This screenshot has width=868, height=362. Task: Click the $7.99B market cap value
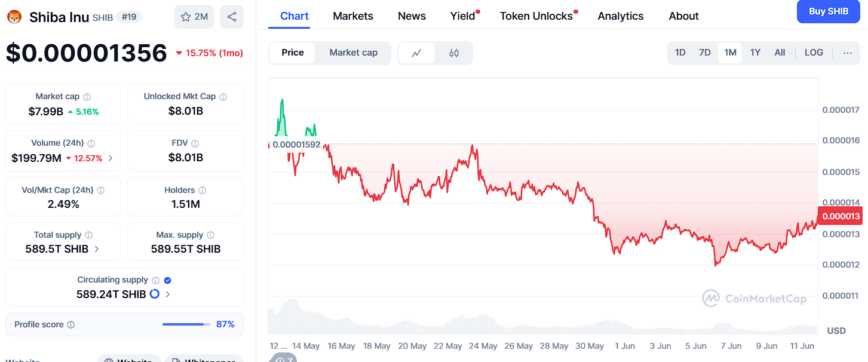tap(46, 111)
